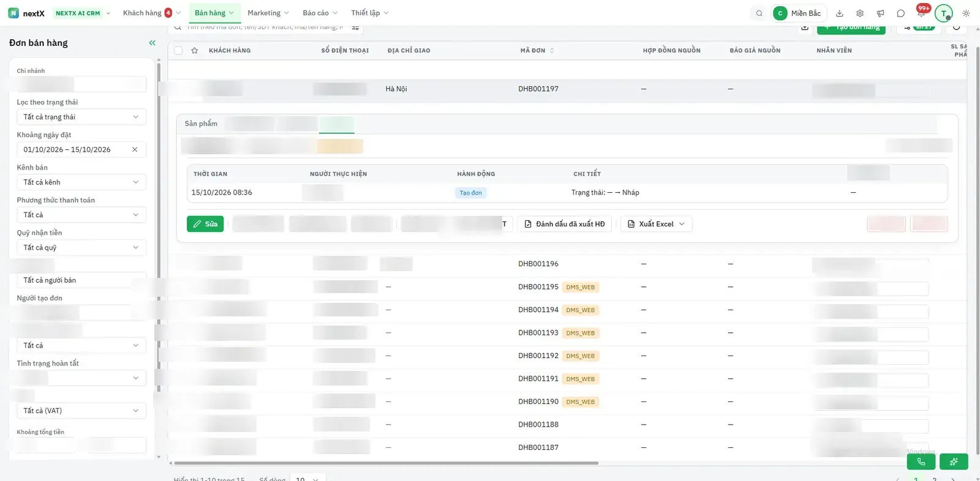
Task: Expand the Xuất Excel dropdown button
Action: point(657,224)
